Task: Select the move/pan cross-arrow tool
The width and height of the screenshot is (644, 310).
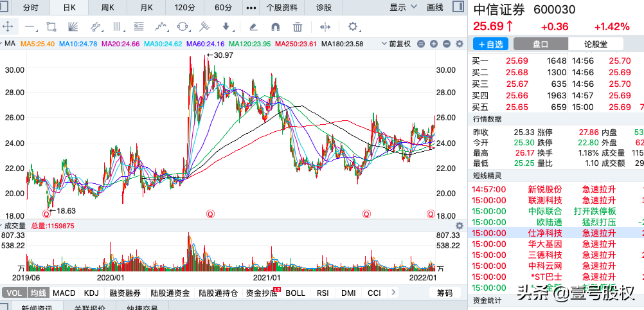Action: [8, 27]
